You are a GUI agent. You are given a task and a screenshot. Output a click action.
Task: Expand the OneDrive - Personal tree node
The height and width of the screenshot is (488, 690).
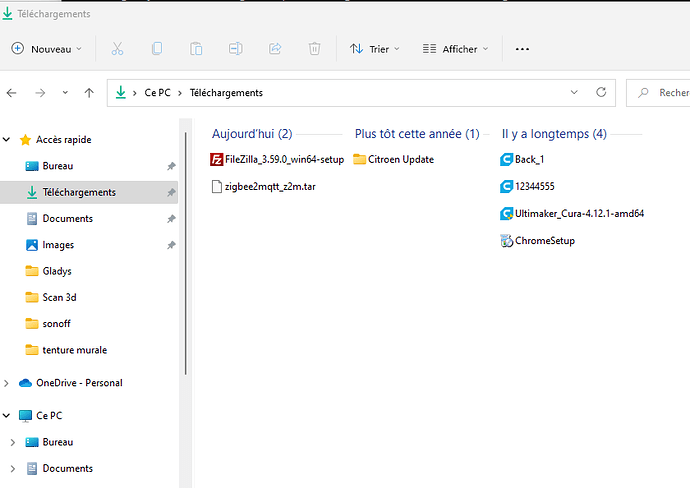pyautogui.click(x=8, y=383)
